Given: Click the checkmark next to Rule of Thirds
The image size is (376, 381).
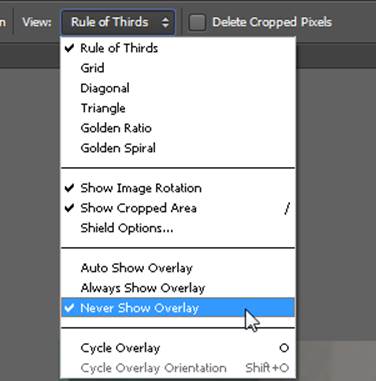Looking at the screenshot, I should [69, 48].
